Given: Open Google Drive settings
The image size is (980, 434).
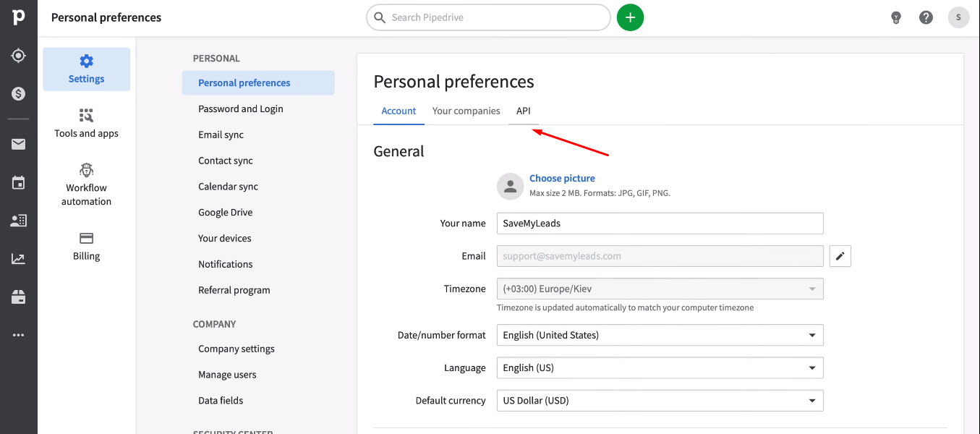Looking at the screenshot, I should (226, 213).
